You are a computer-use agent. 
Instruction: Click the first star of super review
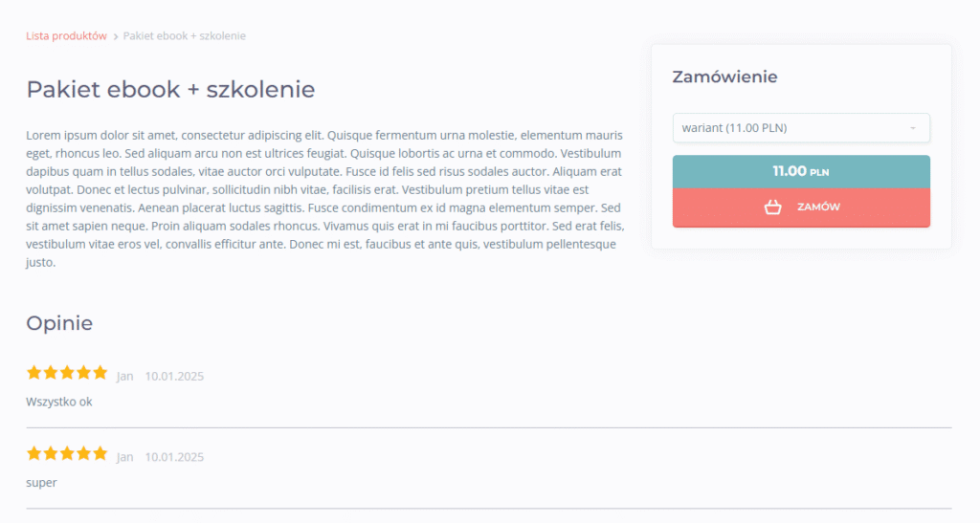point(33,453)
